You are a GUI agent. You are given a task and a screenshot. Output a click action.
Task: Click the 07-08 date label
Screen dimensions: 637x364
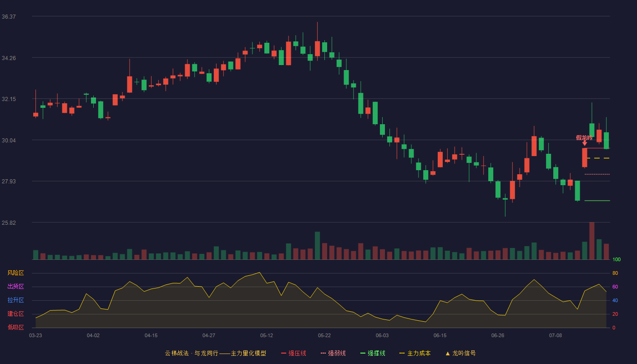(x=556, y=335)
